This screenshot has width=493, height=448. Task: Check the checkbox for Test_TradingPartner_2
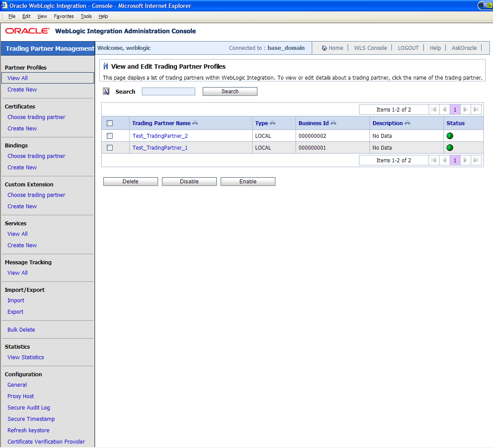(x=109, y=136)
